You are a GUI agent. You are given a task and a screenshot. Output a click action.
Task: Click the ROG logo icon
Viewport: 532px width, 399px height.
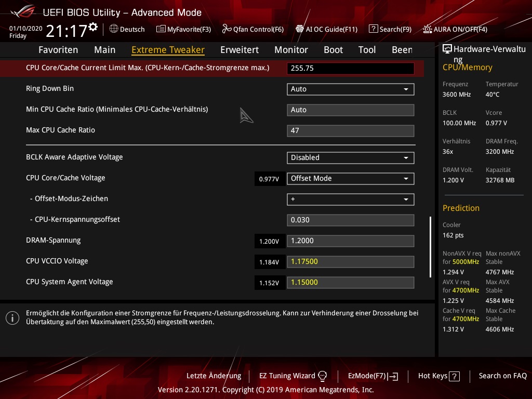click(x=23, y=11)
